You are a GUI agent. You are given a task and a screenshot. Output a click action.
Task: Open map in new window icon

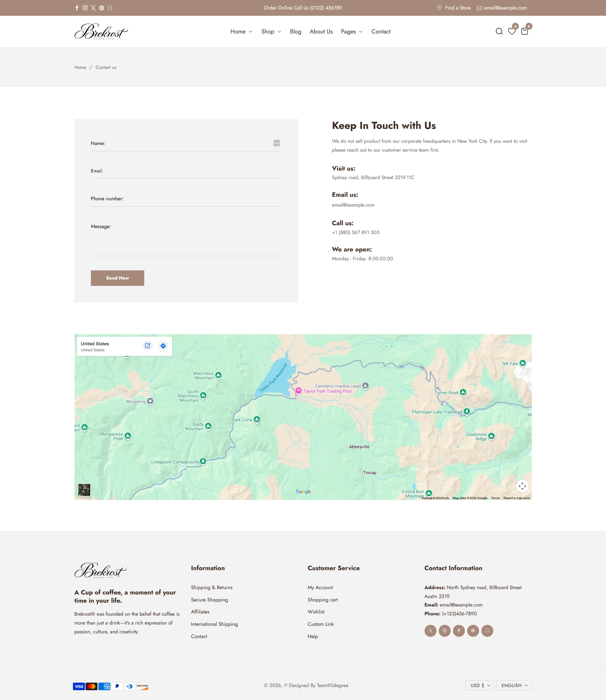[x=147, y=346]
